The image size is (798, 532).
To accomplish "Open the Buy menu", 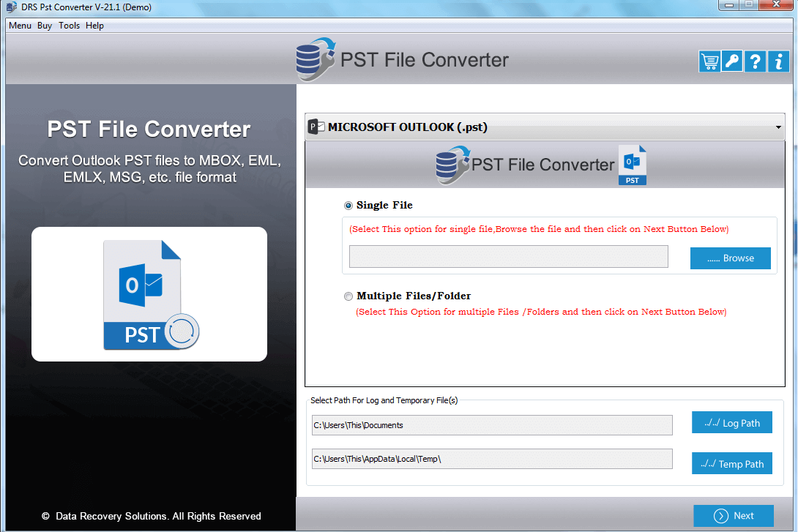I will tap(44, 25).
